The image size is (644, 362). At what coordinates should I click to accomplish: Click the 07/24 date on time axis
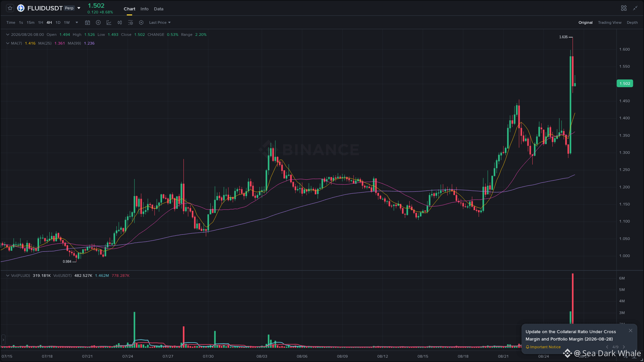pos(127,356)
